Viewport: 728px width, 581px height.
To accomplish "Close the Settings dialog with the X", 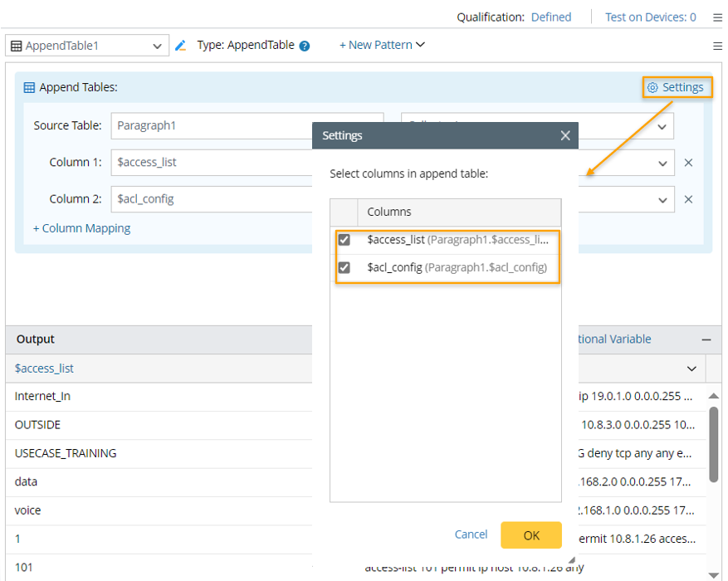I will pyautogui.click(x=565, y=135).
